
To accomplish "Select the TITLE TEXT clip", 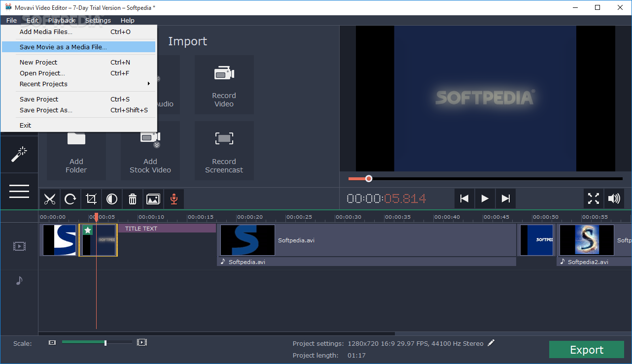I will tap(167, 229).
